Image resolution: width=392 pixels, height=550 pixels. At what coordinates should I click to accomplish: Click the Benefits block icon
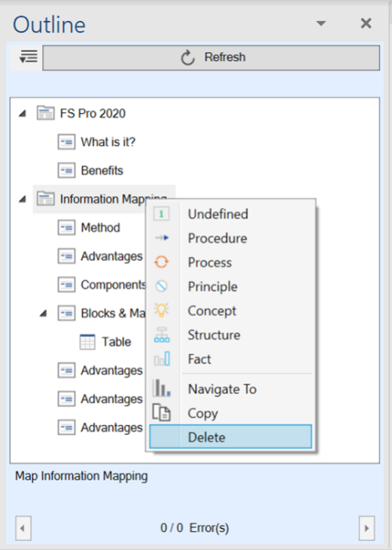pyautogui.click(x=66, y=171)
